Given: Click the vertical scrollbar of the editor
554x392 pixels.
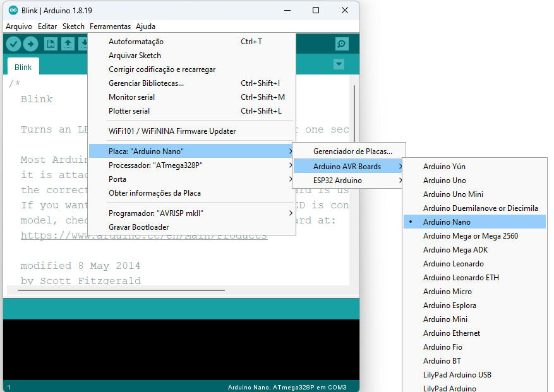Looking at the screenshot, I should pos(354,113).
